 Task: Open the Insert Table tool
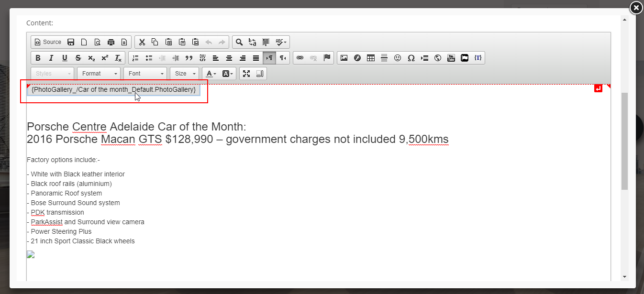[x=370, y=58]
